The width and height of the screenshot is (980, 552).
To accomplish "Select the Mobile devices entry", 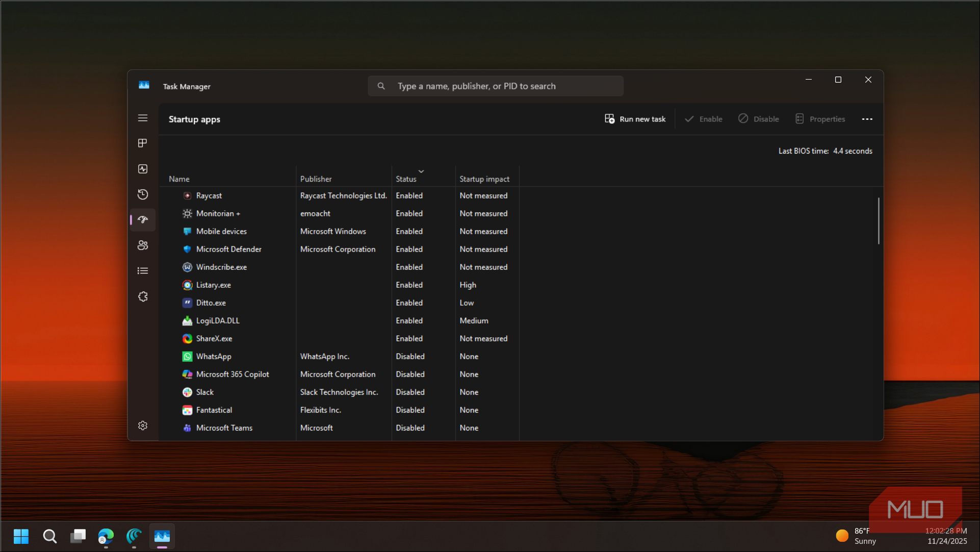I will 340,232.
